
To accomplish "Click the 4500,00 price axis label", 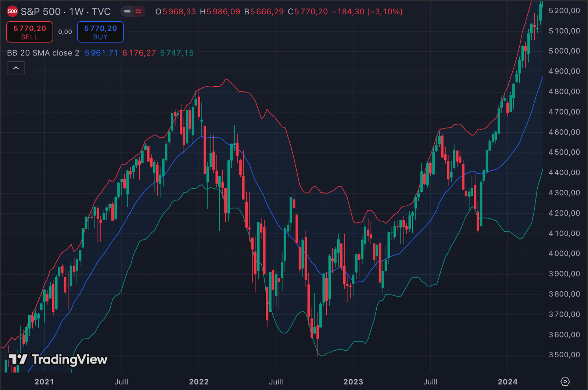I will pos(564,152).
